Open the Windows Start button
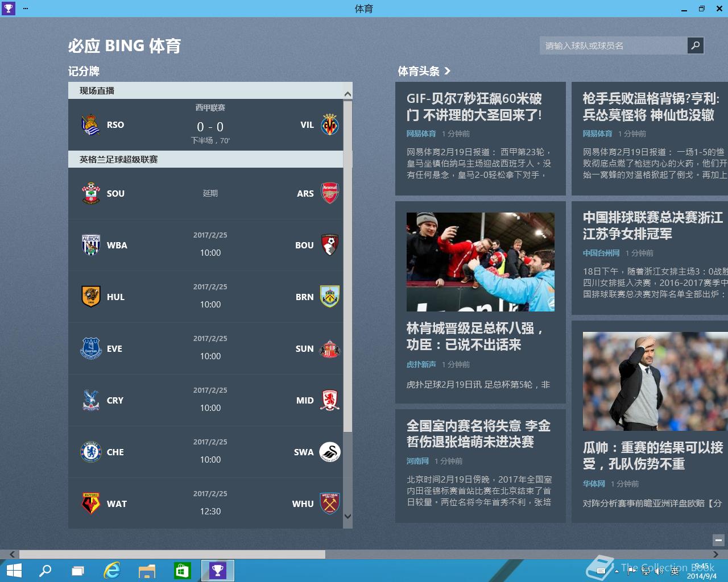 pyautogui.click(x=14, y=571)
